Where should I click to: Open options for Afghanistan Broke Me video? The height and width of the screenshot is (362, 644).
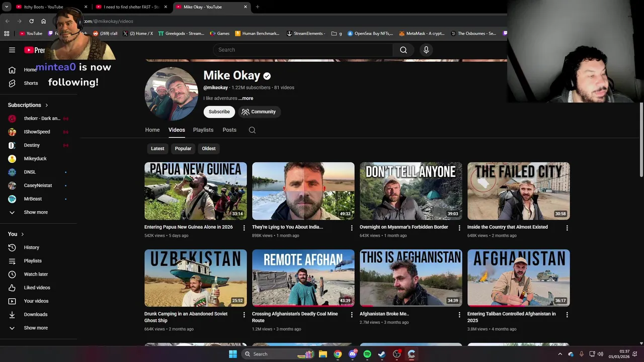pos(459,315)
